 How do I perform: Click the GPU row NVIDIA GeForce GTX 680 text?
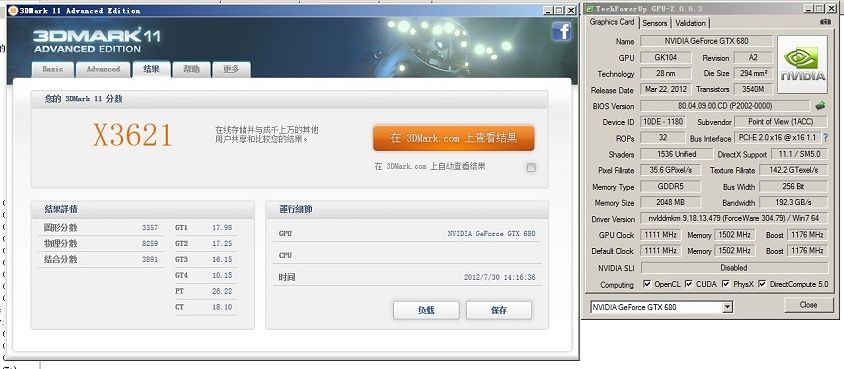click(491, 233)
